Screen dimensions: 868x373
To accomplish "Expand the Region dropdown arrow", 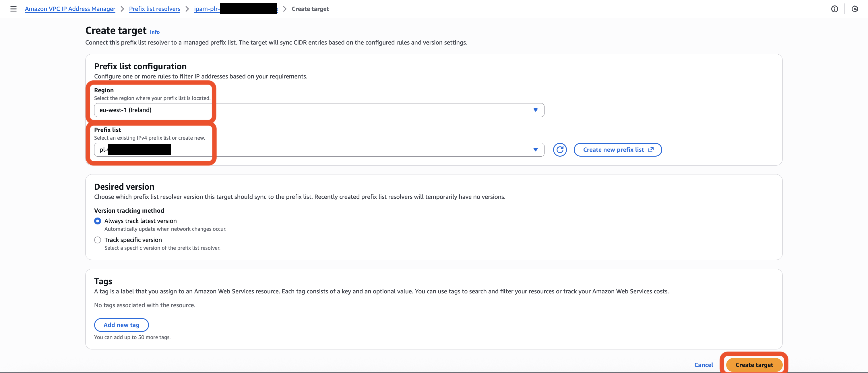I will (535, 110).
